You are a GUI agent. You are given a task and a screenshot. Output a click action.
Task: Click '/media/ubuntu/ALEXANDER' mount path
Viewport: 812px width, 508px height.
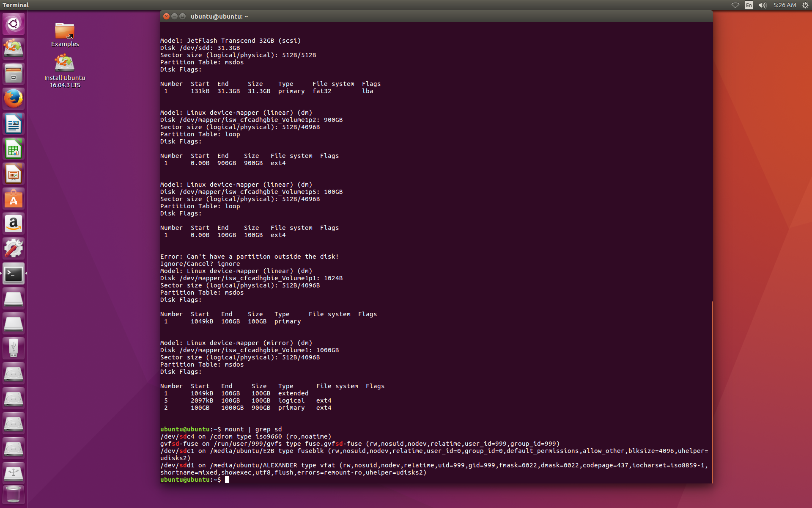coord(253,465)
